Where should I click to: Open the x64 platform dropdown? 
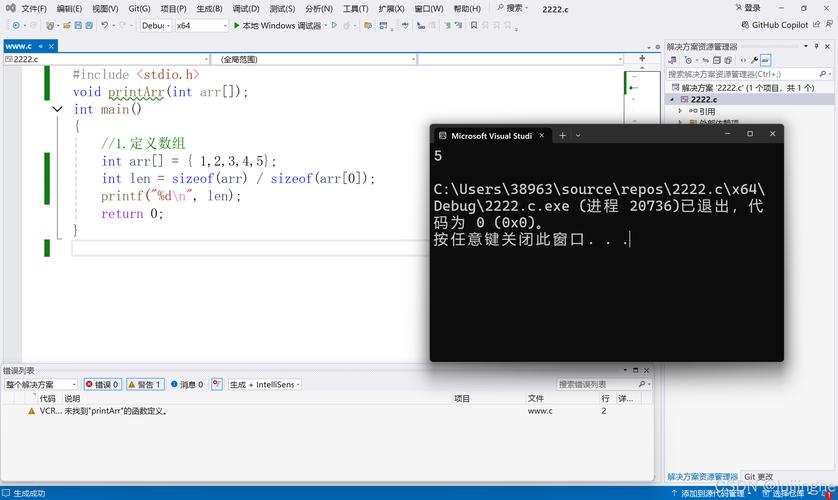point(201,25)
